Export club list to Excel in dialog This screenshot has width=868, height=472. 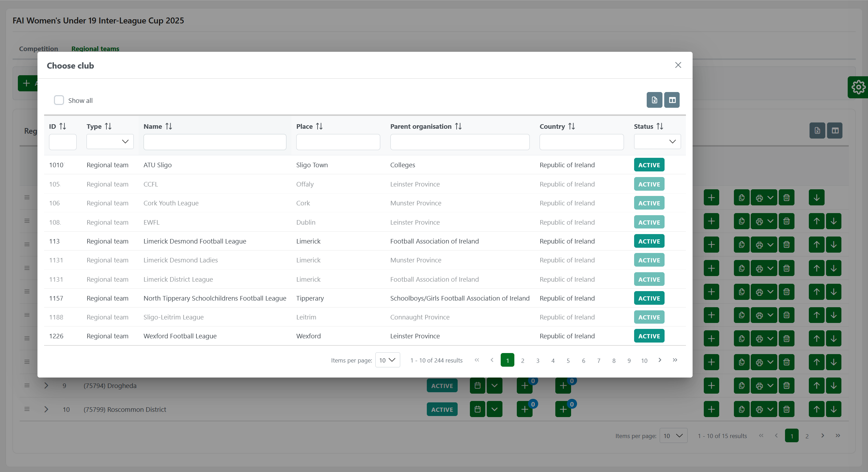(654, 100)
